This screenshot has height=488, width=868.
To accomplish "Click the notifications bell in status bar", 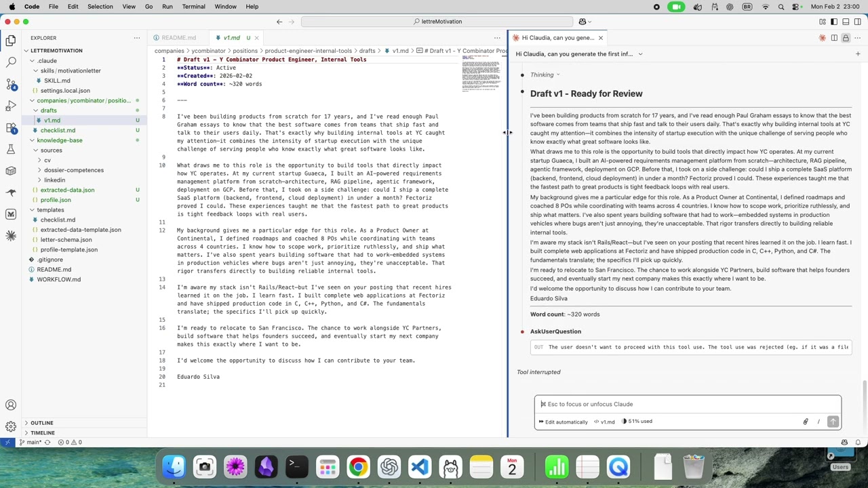I will click(x=858, y=443).
